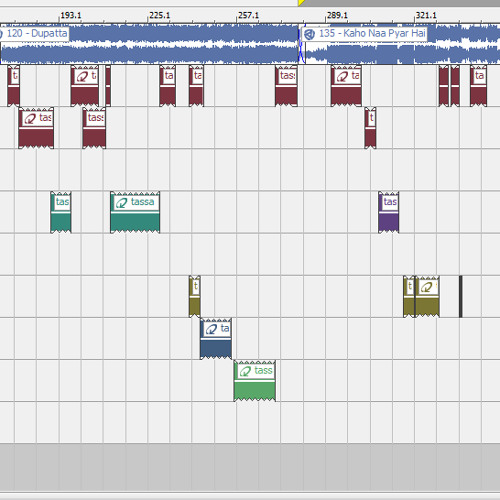
Task: Click the black marker bar on the olive track
Action: coord(461,297)
